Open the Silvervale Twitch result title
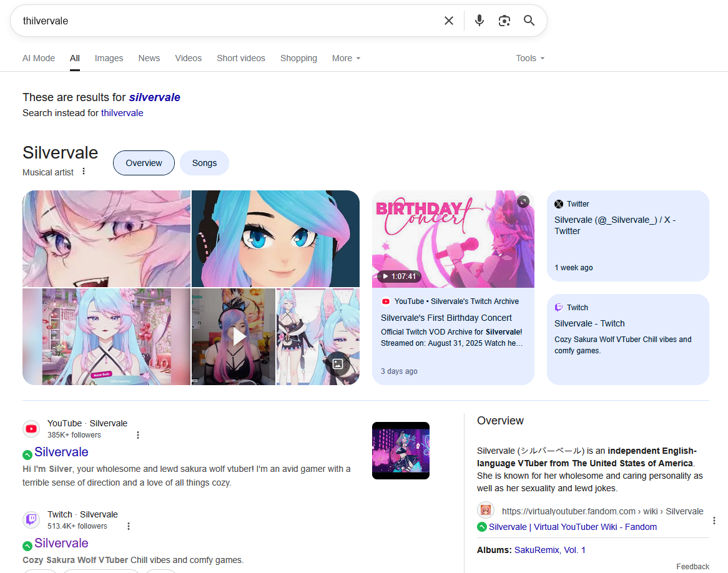Screen dimensions: 728x573 pos(61,543)
